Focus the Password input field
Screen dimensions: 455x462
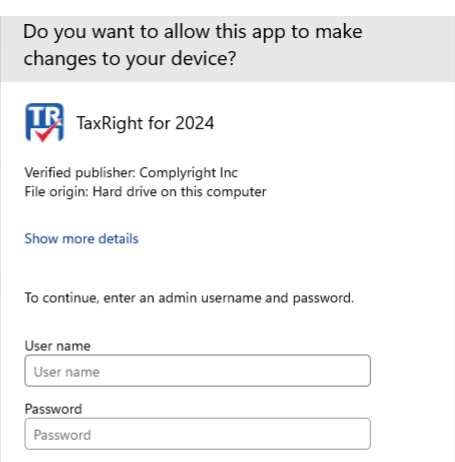pos(197,434)
